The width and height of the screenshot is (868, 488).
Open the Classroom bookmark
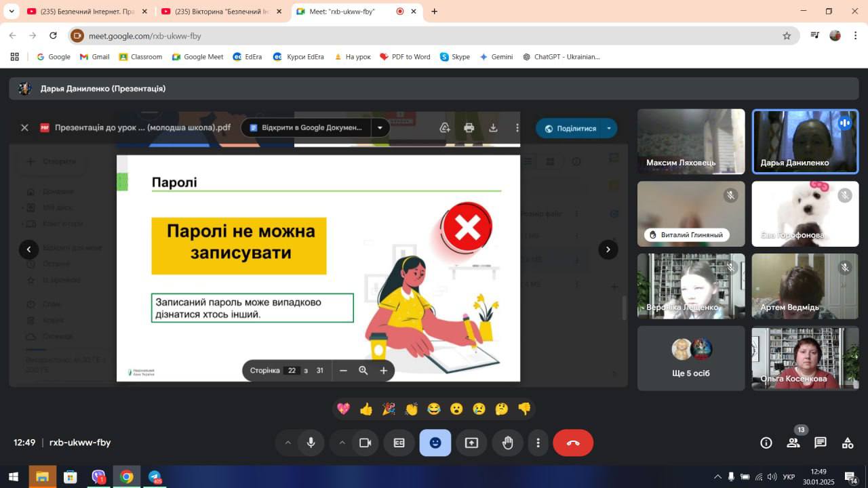click(140, 57)
